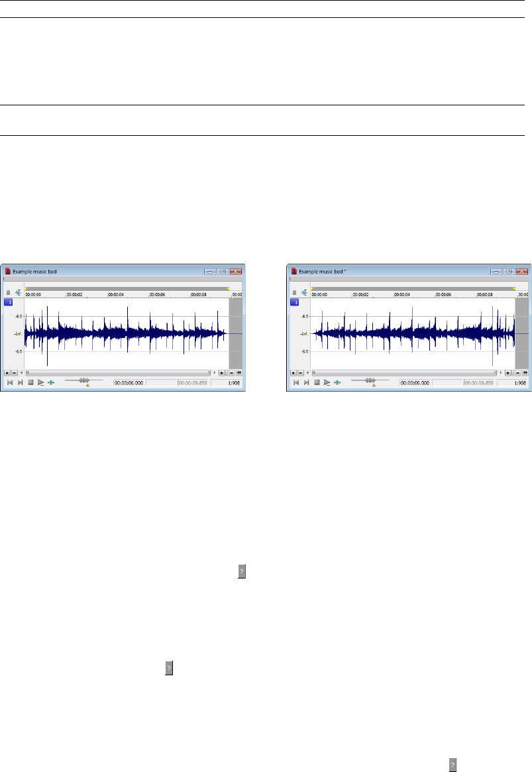Maximize the left Example music bed window
The width and height of the screenshot is (532, 772).
tap(223, 272)
